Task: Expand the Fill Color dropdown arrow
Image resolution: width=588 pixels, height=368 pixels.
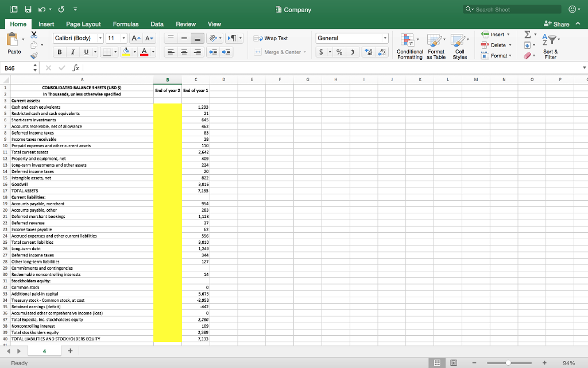Action: [134, 52]
